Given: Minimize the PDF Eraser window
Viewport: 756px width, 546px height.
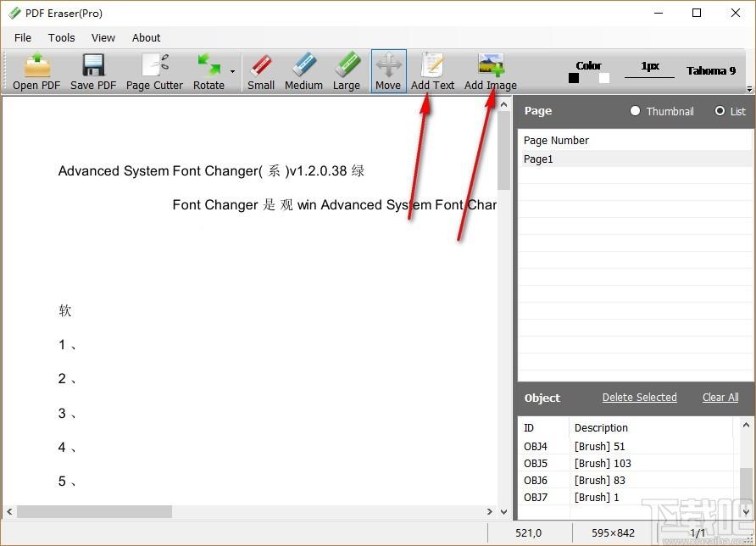Looking at the screenshot, I should coord(659,13).
